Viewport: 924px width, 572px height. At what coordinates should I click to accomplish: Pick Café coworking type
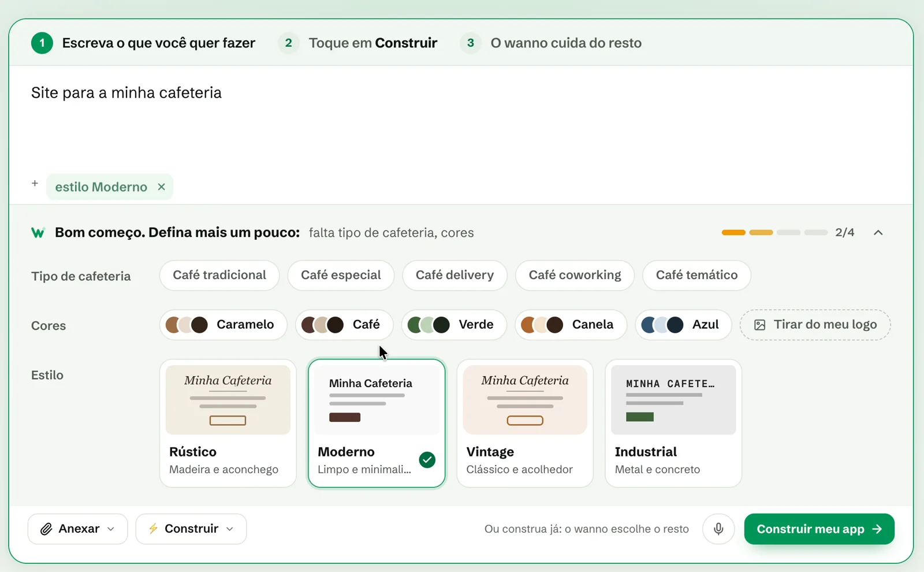[x=575, y=275]
